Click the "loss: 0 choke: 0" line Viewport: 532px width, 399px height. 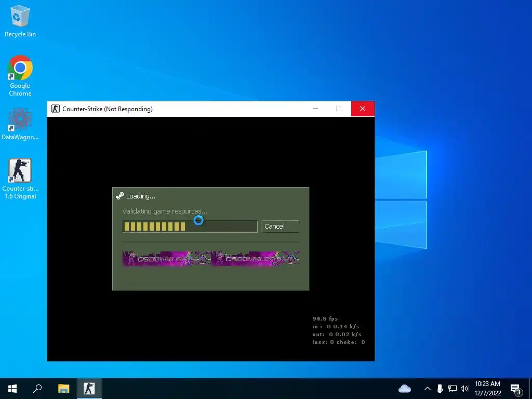(339, 342)
